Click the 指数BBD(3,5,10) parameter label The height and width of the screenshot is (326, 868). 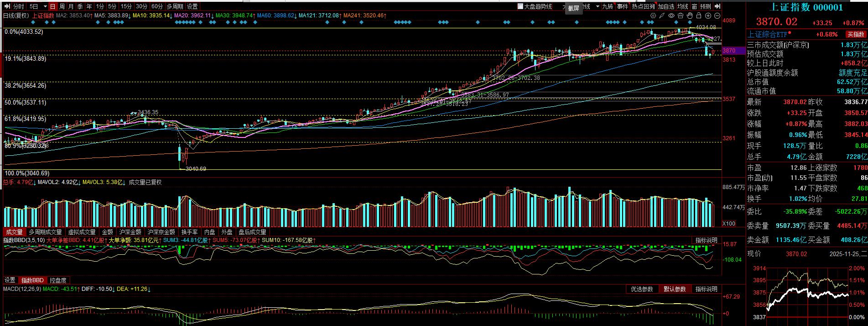tap(23, 240)
